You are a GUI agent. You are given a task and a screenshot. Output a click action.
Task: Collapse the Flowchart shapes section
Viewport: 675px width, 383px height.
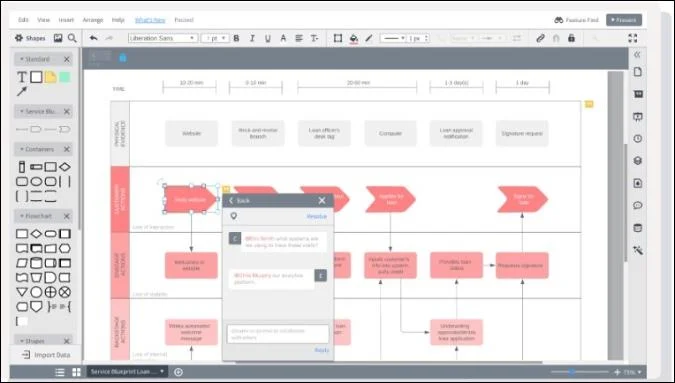pos(22,216)
